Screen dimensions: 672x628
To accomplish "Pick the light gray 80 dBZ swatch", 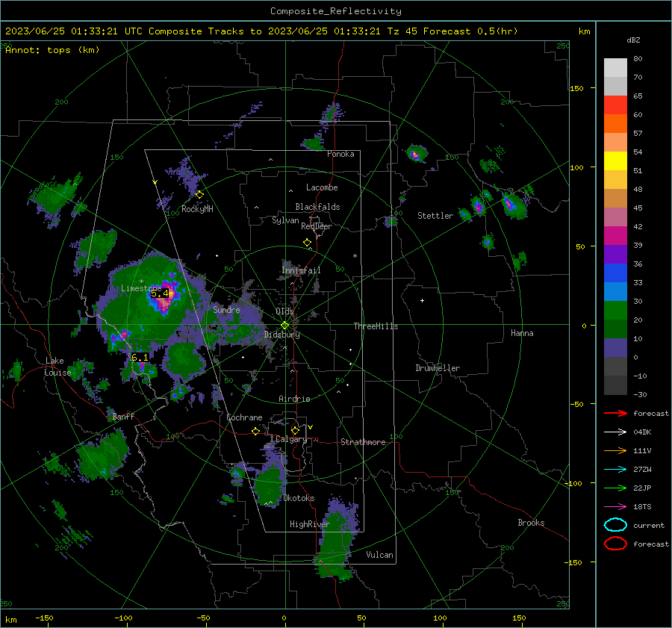I will [615, 67].
